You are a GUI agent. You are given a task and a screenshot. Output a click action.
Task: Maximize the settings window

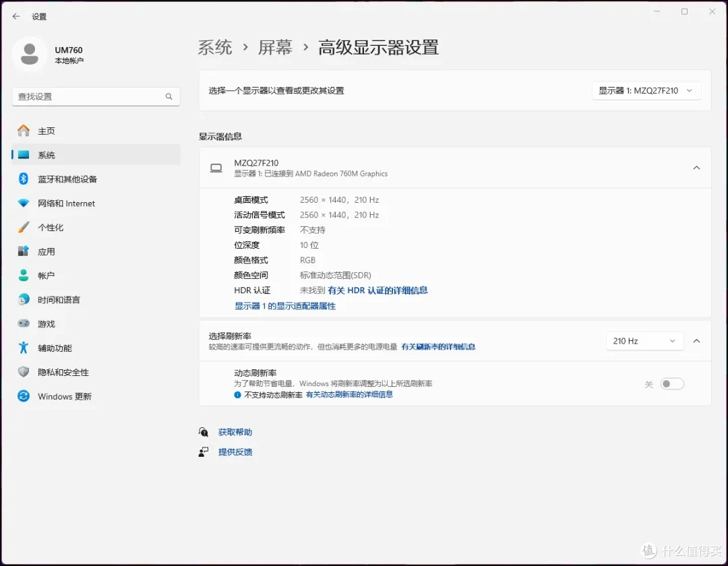684,11
